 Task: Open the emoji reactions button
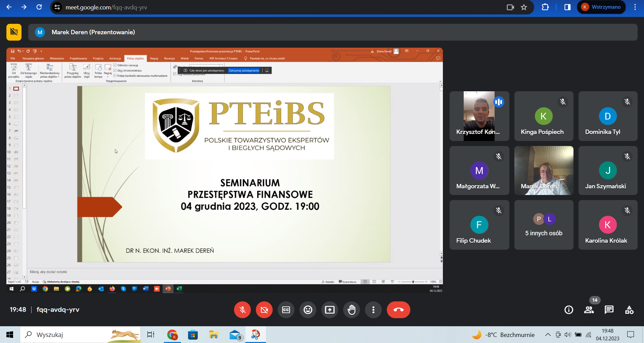click(308, 310)
